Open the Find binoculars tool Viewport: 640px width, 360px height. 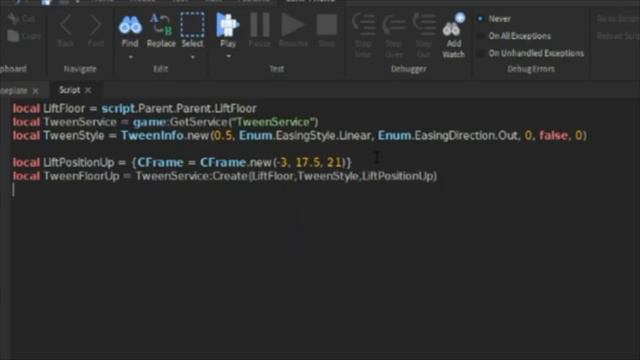[130, 31]
